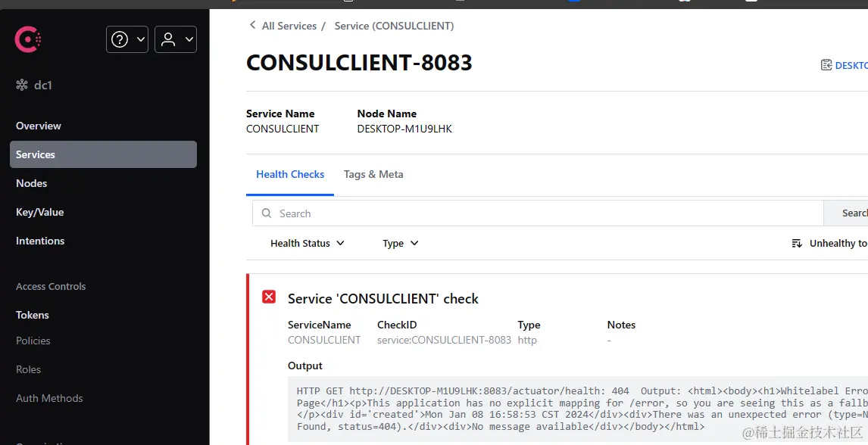The image size is (868, 445).
Task: Expand the Type filter dropdown
Action: (400, 243)
